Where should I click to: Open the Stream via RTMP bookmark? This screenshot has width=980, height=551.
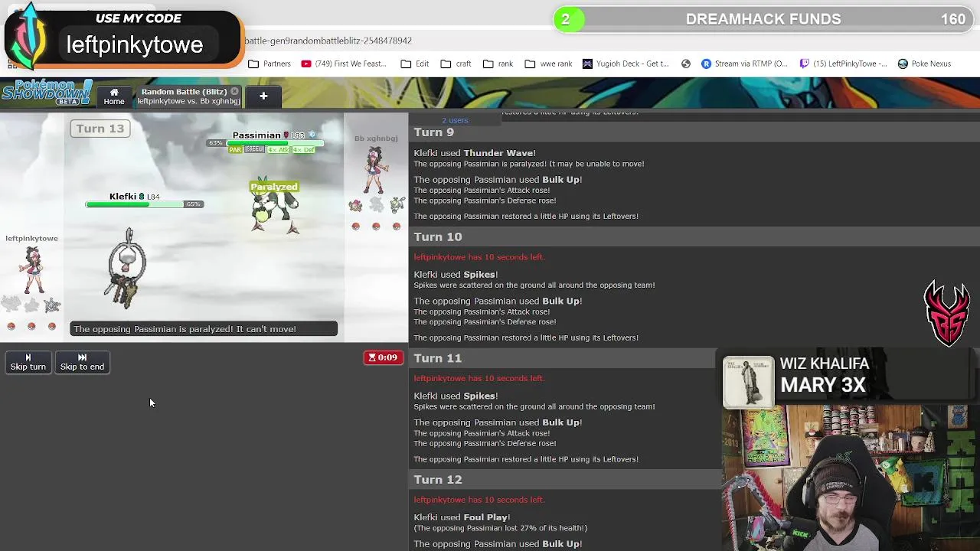pyautogui.click(x=745, y=64)
